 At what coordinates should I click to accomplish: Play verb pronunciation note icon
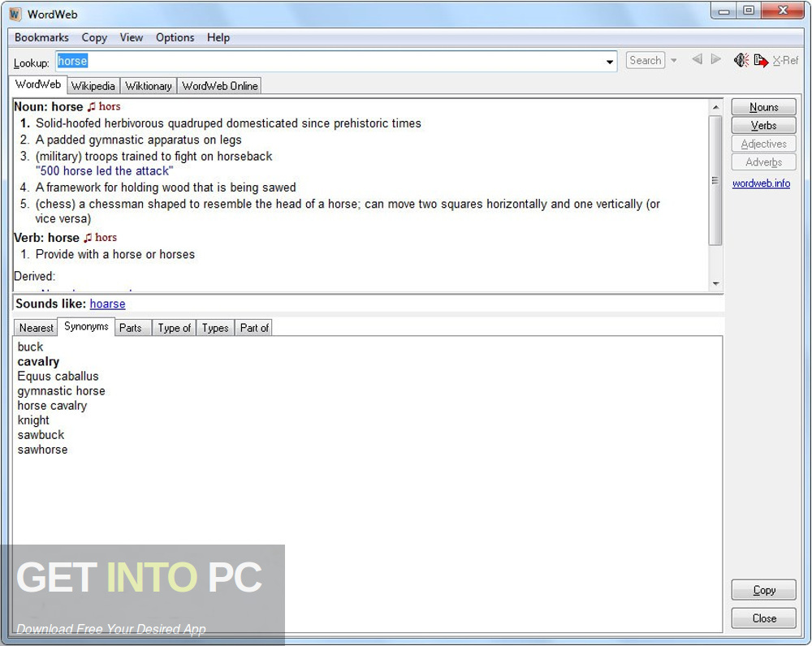[x=88, y=238]
